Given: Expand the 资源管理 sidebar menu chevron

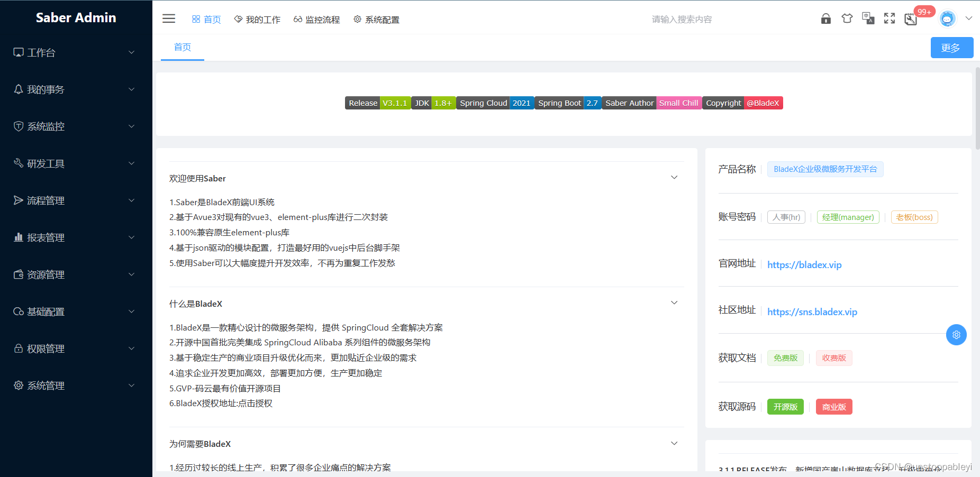Looking at the screenshot, I should [132, 274].
